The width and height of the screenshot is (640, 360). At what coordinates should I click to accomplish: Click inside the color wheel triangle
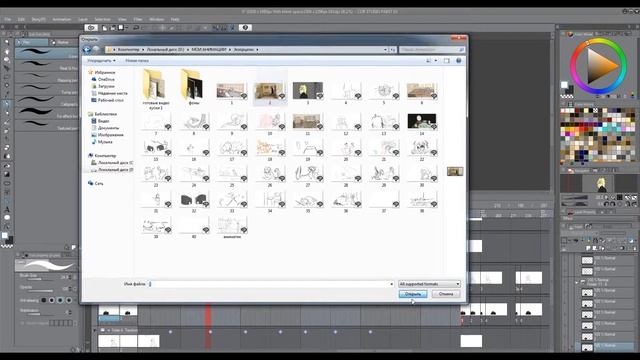click(598, 66)
